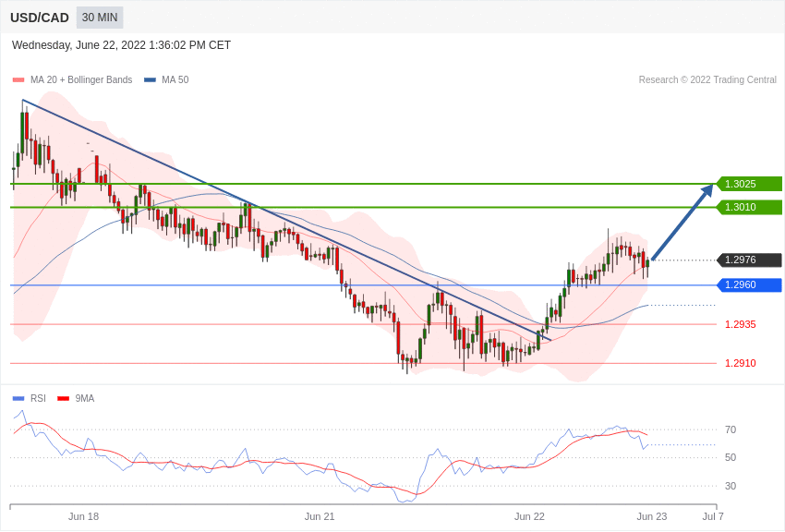
Task: Click the 9MA legend label
Action: pos(85,398)
